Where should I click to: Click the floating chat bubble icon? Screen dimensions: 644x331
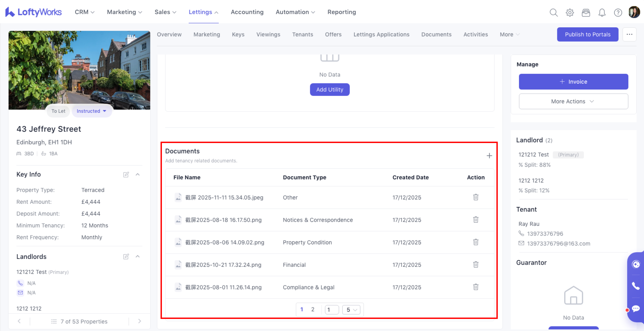click(x=636, y=309)
